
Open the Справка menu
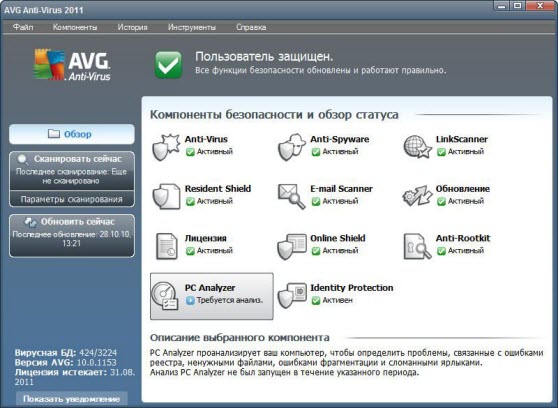(x=251, y=27)
